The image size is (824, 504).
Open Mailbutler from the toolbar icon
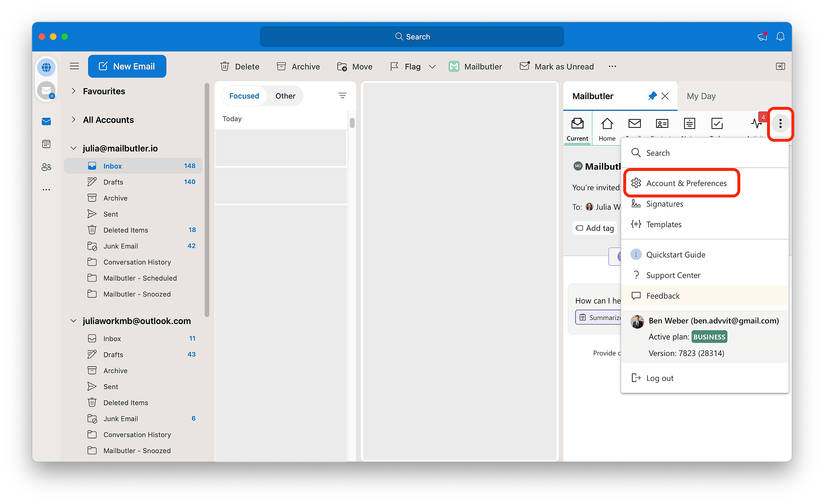point(454,67)
